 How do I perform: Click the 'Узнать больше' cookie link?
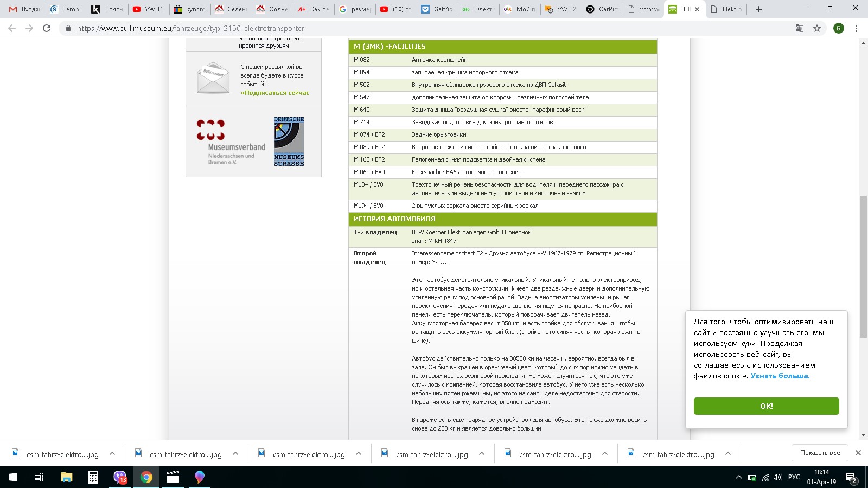coord(780,376)
